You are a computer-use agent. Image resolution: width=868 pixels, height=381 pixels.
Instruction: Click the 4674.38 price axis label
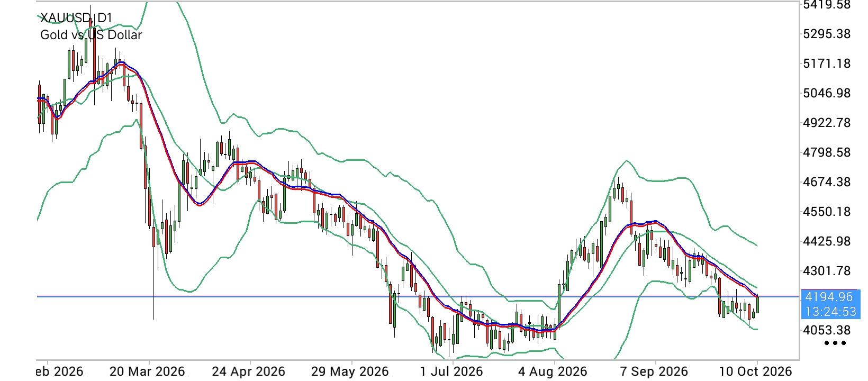pyautogui.click(x=827, y=182)
